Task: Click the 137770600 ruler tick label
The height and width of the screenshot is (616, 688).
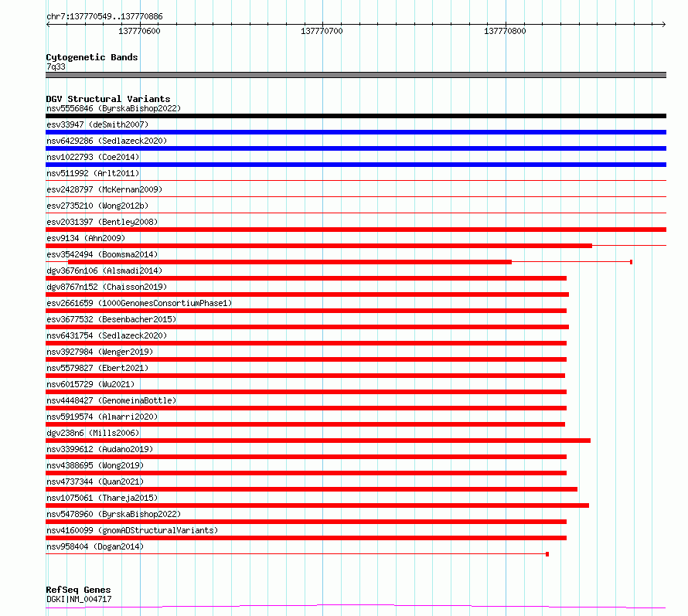Action: pos(139,31)
